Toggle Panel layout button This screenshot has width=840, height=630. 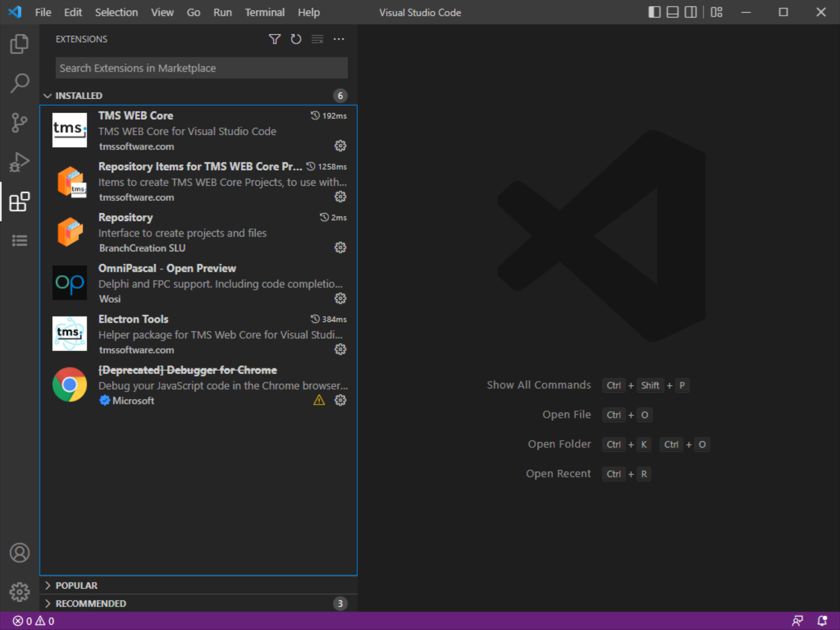pyautogui.click(x=673, y=12)
